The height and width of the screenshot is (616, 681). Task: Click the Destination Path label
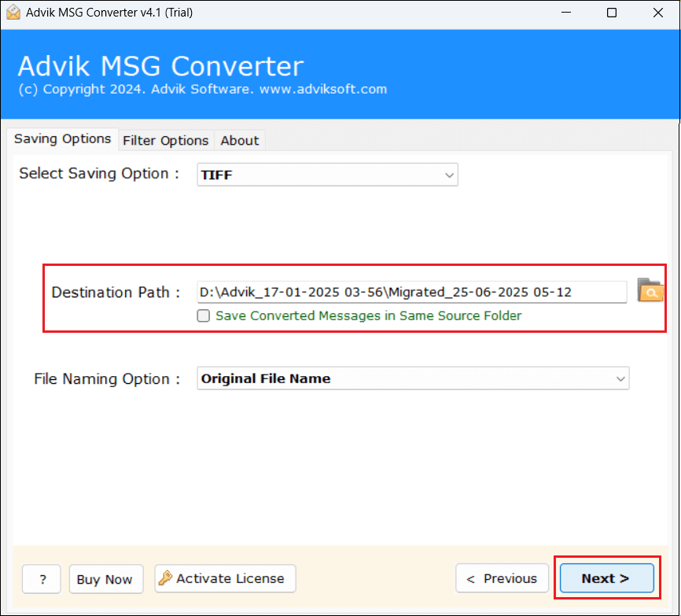(116, 293)
